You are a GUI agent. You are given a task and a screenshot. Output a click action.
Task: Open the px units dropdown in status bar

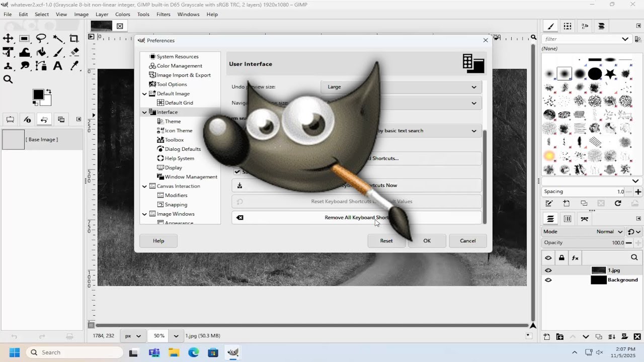133,335
